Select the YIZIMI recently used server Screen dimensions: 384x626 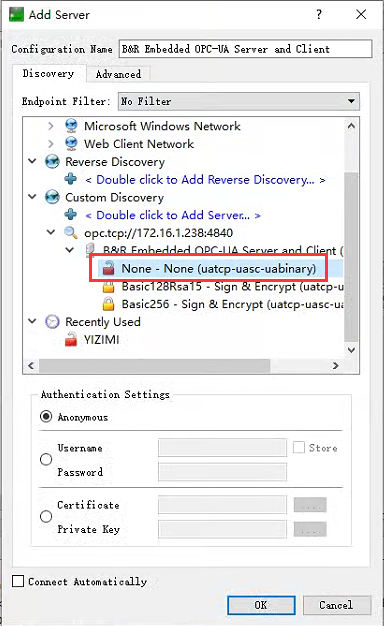(101, 340)
